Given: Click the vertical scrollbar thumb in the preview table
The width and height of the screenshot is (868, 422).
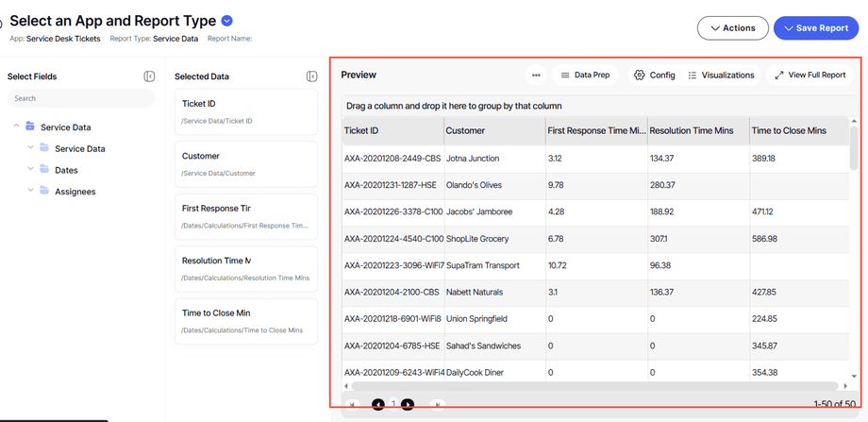Looking at the screenshot, I should click(854, 148).
